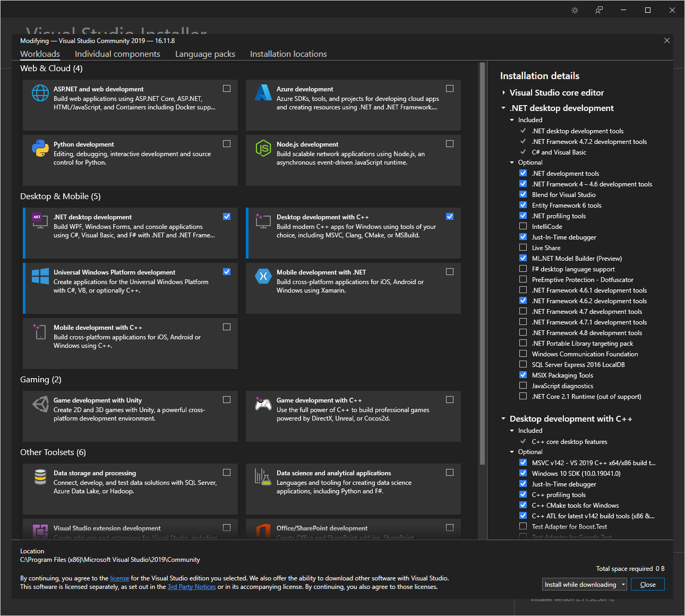
Task: Check the Mobile development with .NET workload
Action: (x=450, y=272)
